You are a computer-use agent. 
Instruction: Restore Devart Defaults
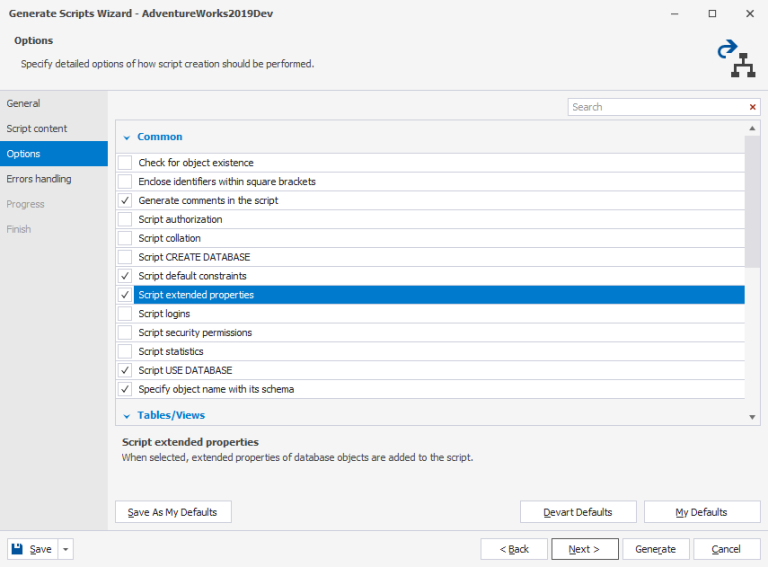coord(577,512)
